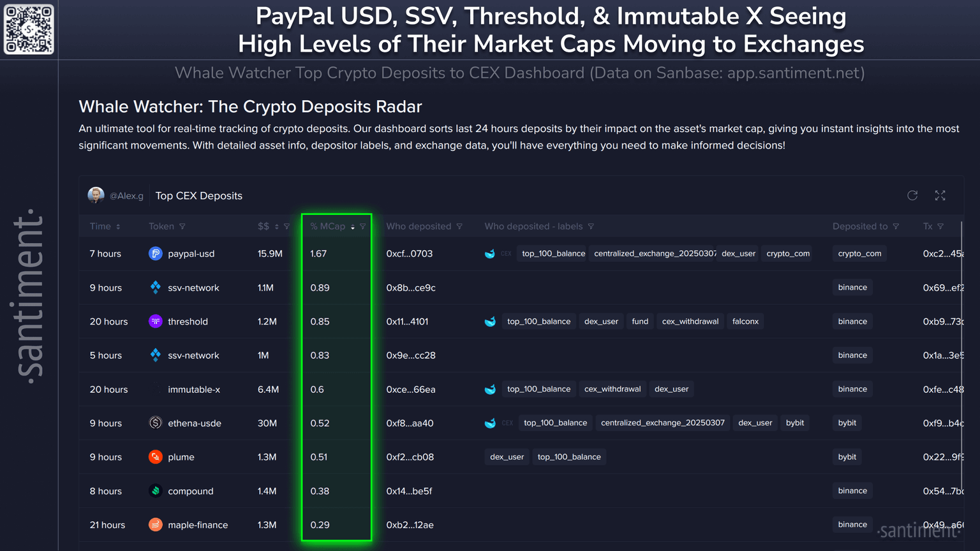The height and width of the screenshot is (551, 980).
Task: Click the crypto_com exchange tag in Deposited to
Action: click(859, 254)
